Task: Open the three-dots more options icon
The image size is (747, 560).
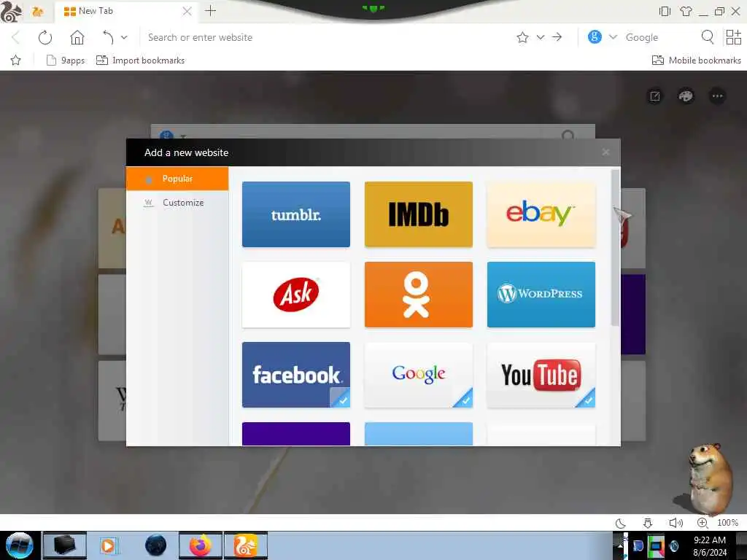Action: tap(717, 96)
